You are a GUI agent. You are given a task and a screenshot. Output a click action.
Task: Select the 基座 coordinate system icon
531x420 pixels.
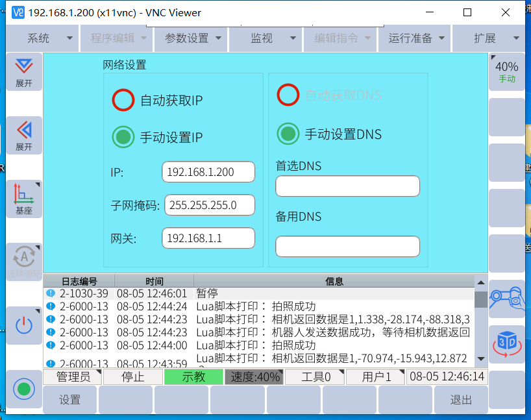pos(24,199)
